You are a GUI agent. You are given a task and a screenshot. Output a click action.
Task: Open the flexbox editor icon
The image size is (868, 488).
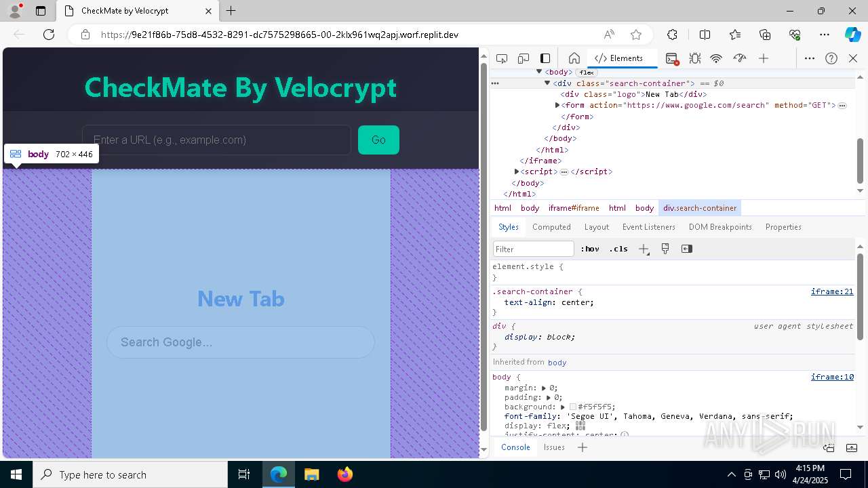point(580,426)
